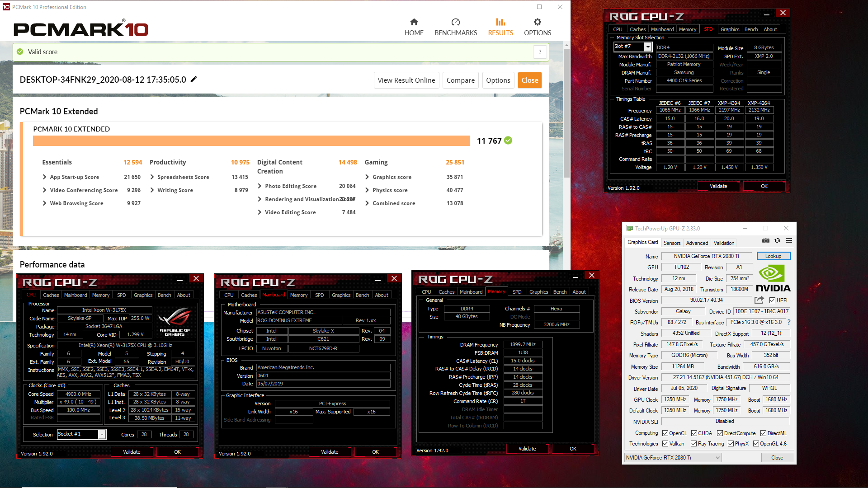Toggle the PhysX checkbox
This screenshot has height=488, width=868.
(x=731, y=444)
